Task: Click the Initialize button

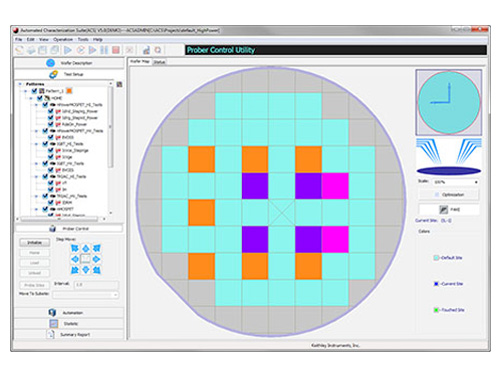Action: coord(35,242)
